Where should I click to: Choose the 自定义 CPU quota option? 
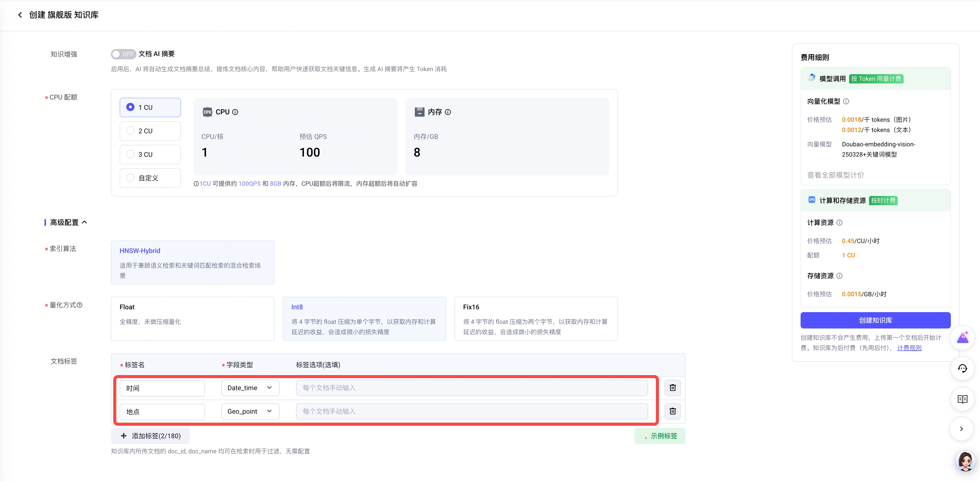coord(150,178)
